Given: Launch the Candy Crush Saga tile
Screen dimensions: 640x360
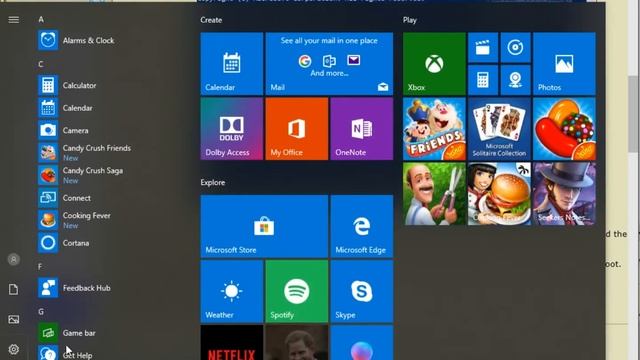Looking at the screenshot, I should (x=564, y=129).
